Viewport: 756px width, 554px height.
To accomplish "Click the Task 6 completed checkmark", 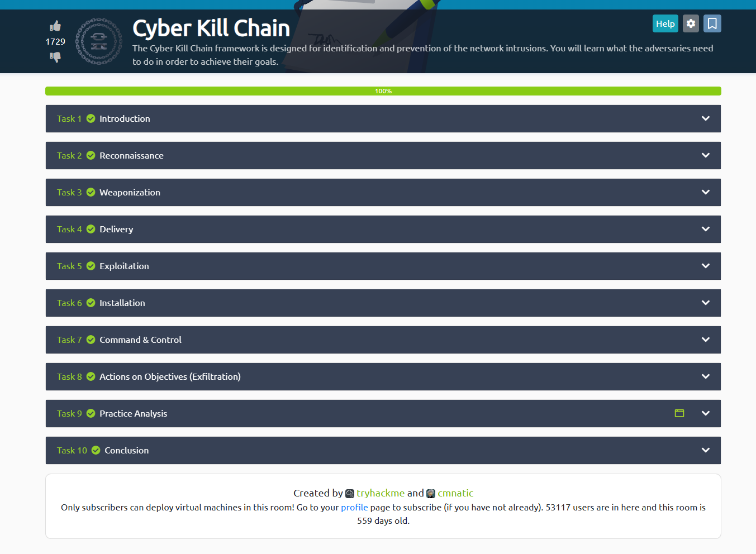I will pos(91,303).
